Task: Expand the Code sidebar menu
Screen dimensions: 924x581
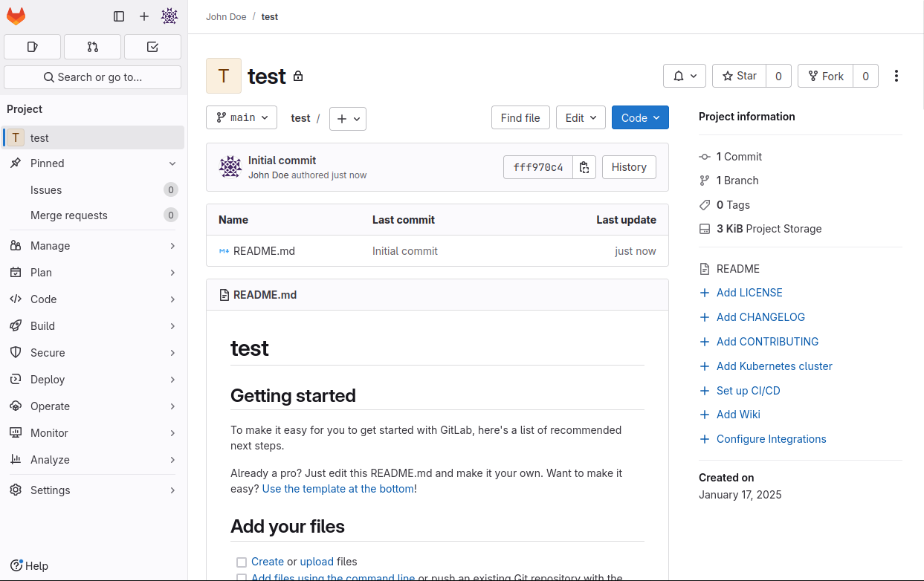Action: (x=93, y=299)
